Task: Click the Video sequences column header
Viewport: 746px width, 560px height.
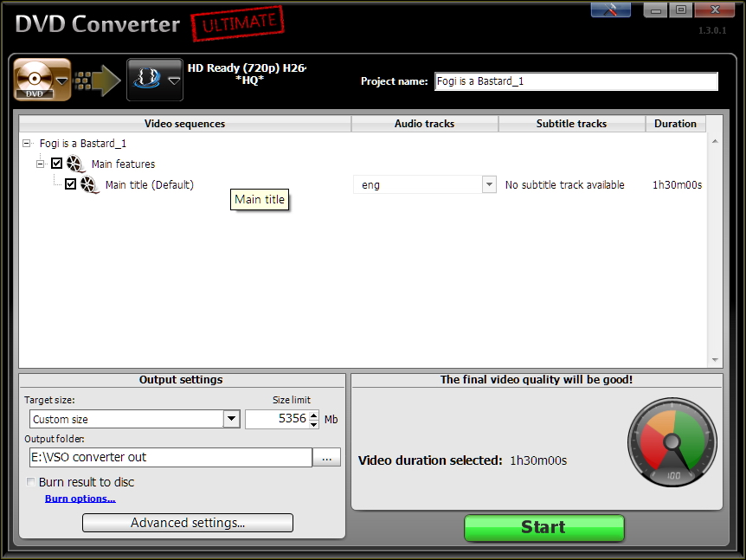Action: tap(184, 124)
